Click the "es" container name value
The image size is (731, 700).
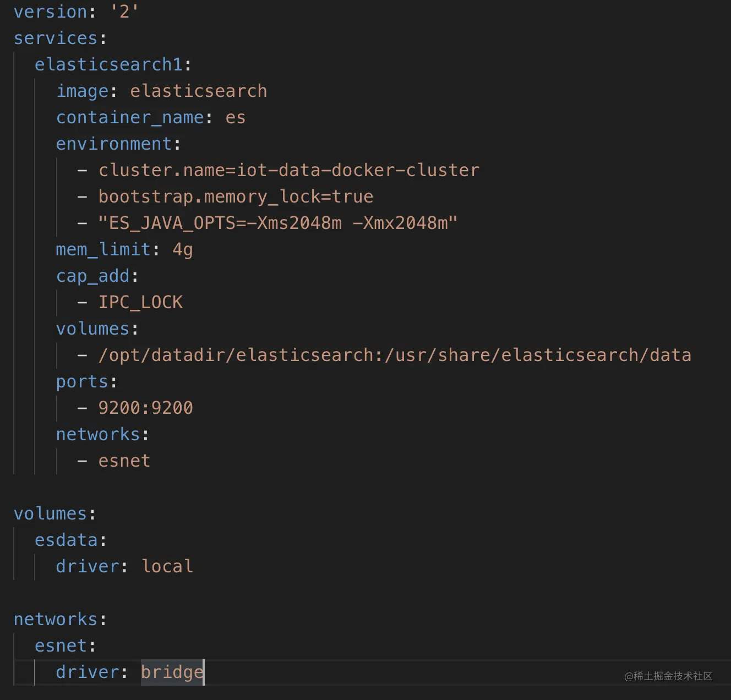pyautogui.click(x=236, y=117)
